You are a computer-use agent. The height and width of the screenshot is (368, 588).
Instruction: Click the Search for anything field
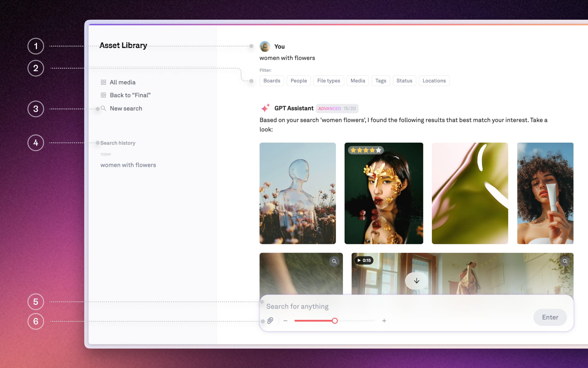tap(392, 307)
